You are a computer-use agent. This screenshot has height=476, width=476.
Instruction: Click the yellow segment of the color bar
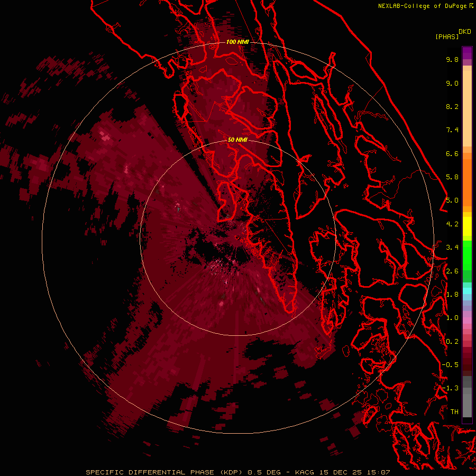tap(467, 226)
